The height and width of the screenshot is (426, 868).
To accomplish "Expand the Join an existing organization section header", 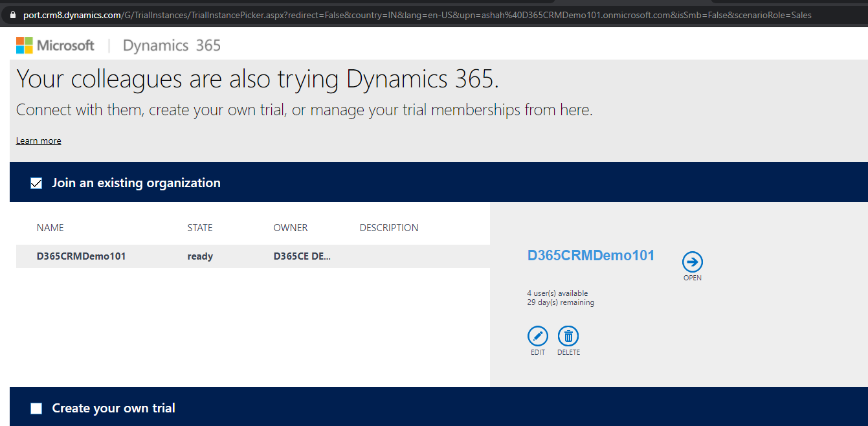I will pyautogui.click(x=439, y=182).
